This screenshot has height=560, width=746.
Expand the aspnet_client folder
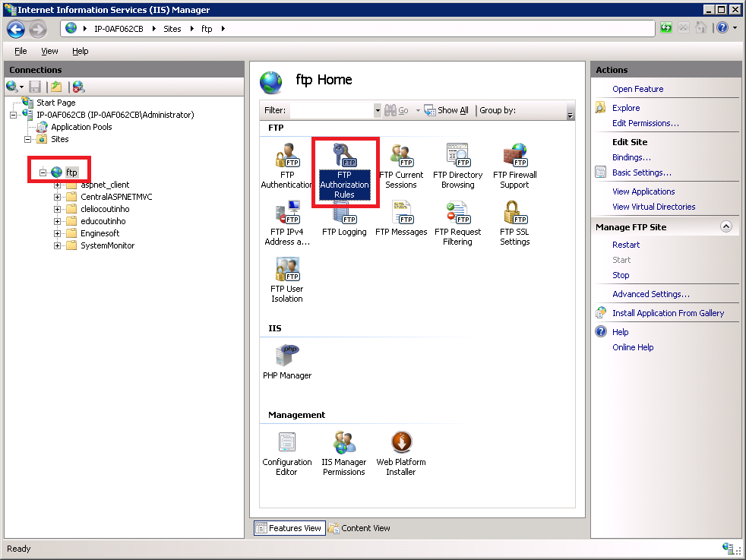57,185
